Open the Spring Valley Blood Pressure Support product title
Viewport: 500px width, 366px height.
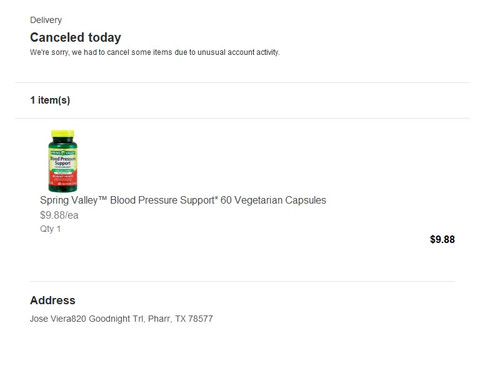pos(183,200)
